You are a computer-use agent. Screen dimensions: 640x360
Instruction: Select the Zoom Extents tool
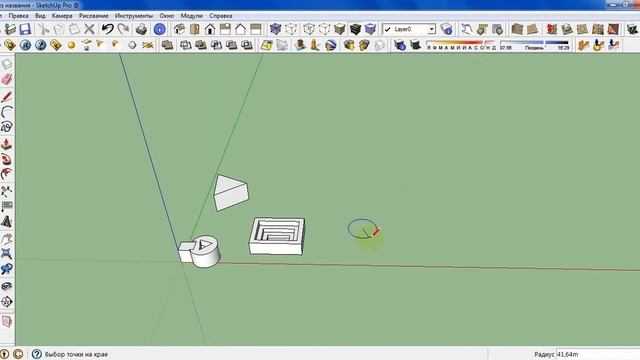coord(7,254)
